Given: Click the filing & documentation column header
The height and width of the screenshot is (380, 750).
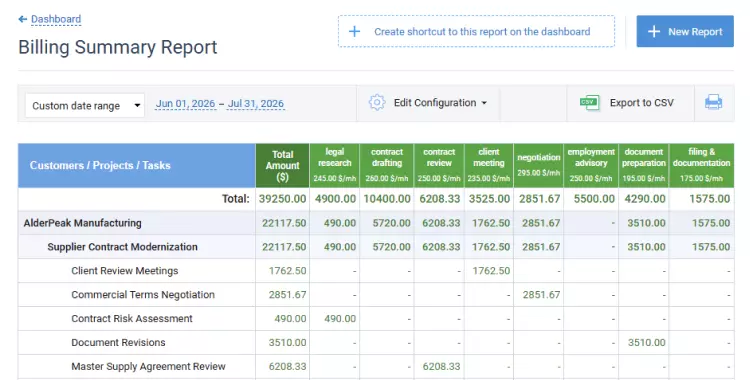Looking at the screenshot, I should click(701, 165).
